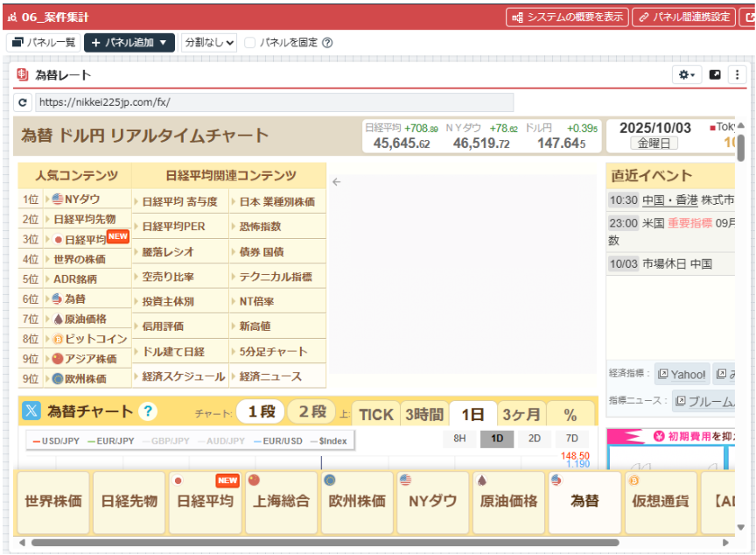The image size is (756, 555).
Task: Click the システムの概要を表示 button
Action: 567,17
